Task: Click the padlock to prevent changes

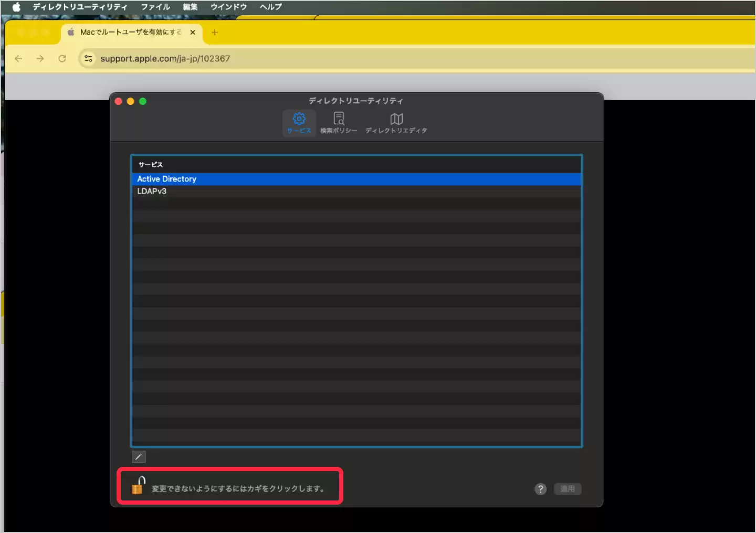Action: (x=138, y=486)
